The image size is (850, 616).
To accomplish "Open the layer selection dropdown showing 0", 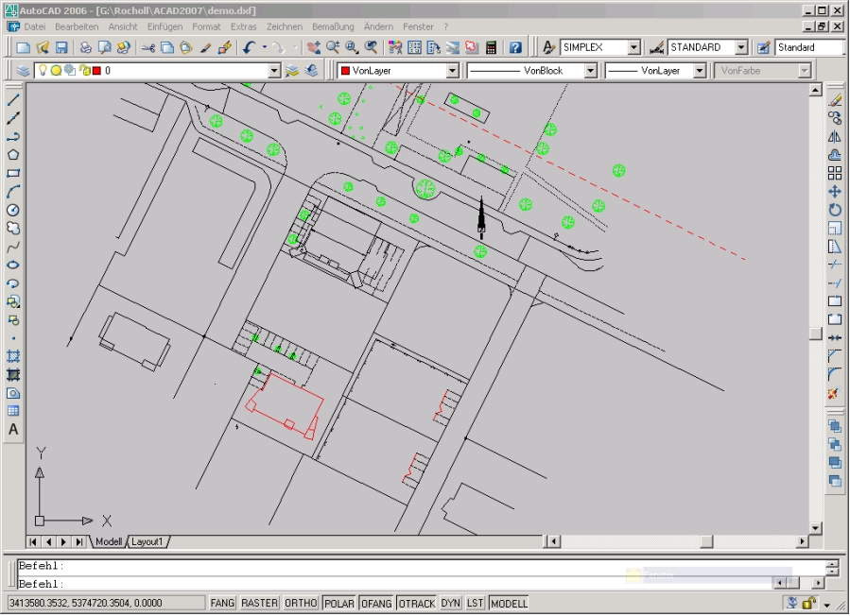I will click(x=274, y=71).
